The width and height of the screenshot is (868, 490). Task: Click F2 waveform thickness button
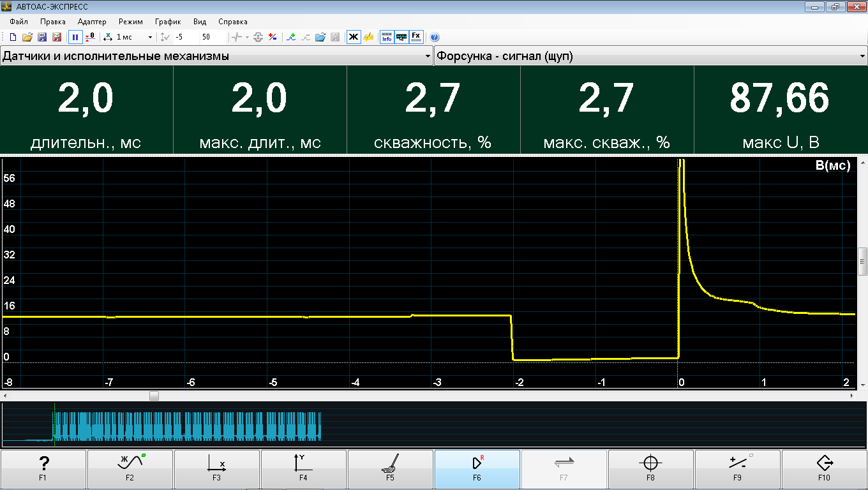coord(130,468)
